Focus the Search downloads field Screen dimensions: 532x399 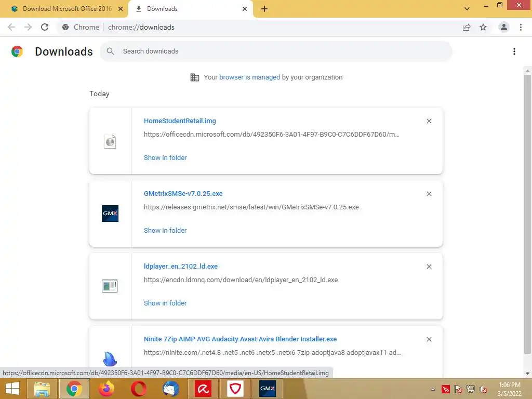276,51
